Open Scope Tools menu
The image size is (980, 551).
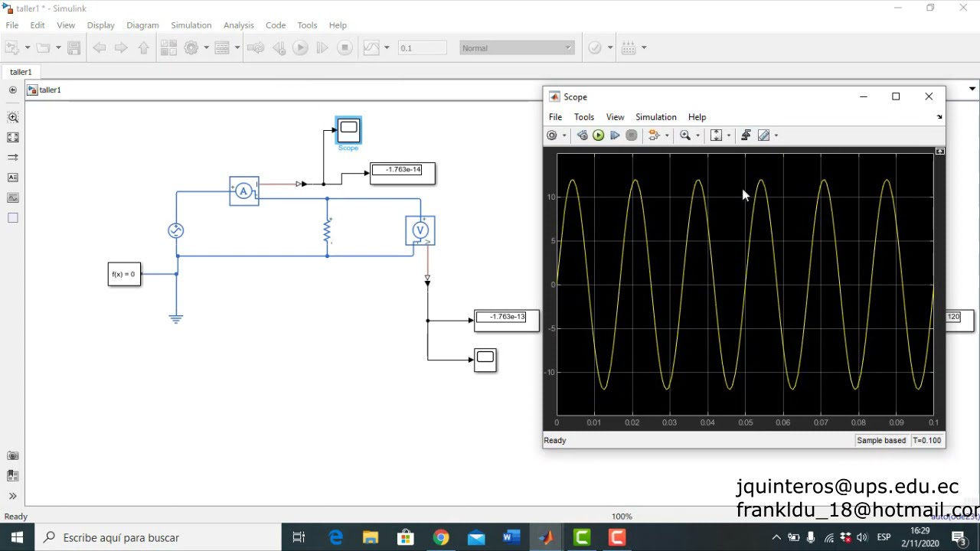pyautogui.click(x=584, y=117)
